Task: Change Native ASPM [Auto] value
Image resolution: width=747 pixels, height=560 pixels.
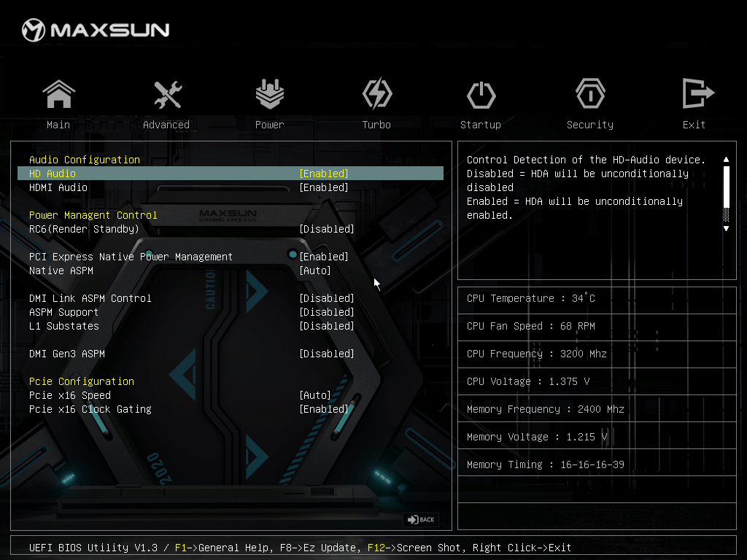Action: (315, 271)
